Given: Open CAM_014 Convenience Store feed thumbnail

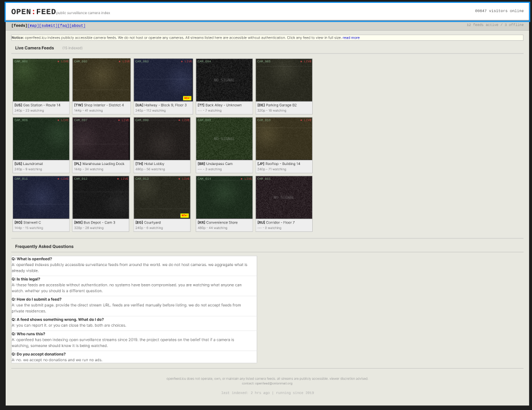Looking at the screenshot, I should [x=224, y=197].
